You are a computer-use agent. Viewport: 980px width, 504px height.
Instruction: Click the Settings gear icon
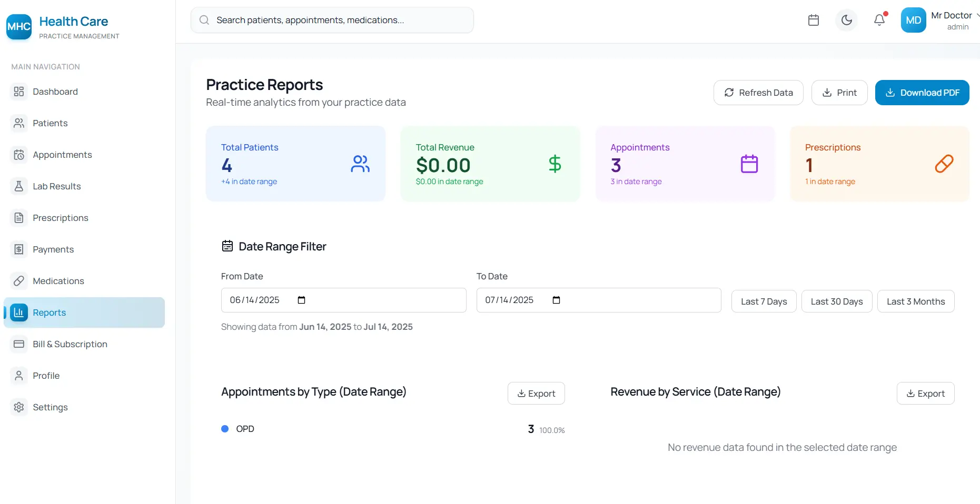click(x=19, y=407)
